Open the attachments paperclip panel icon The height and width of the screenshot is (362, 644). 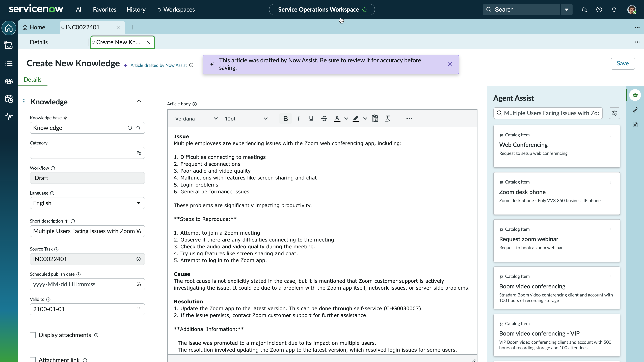(635, 110)
